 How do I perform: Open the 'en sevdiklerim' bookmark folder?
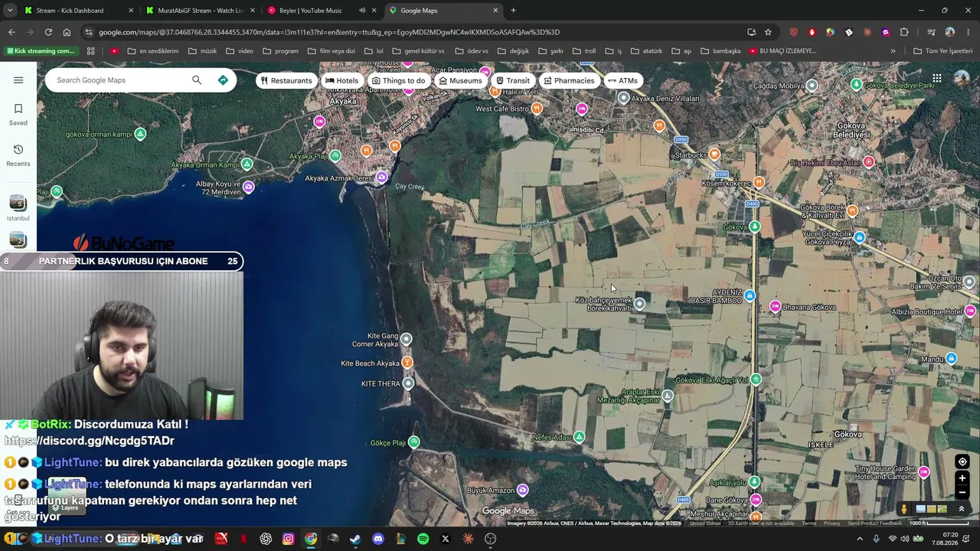point(153,51)
